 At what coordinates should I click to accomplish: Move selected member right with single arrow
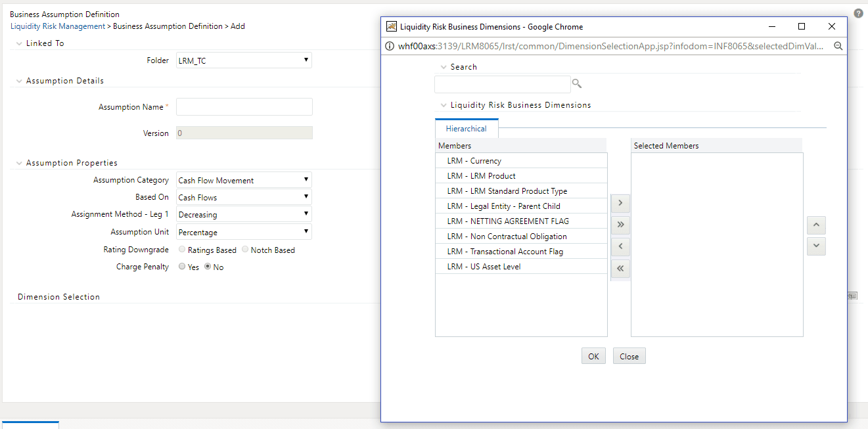click(x=620, y=203)
